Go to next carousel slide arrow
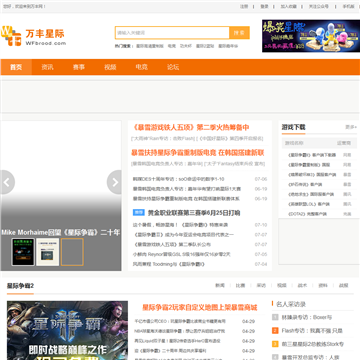This screenshot has width=360, height=360. (x=114, y=182)
